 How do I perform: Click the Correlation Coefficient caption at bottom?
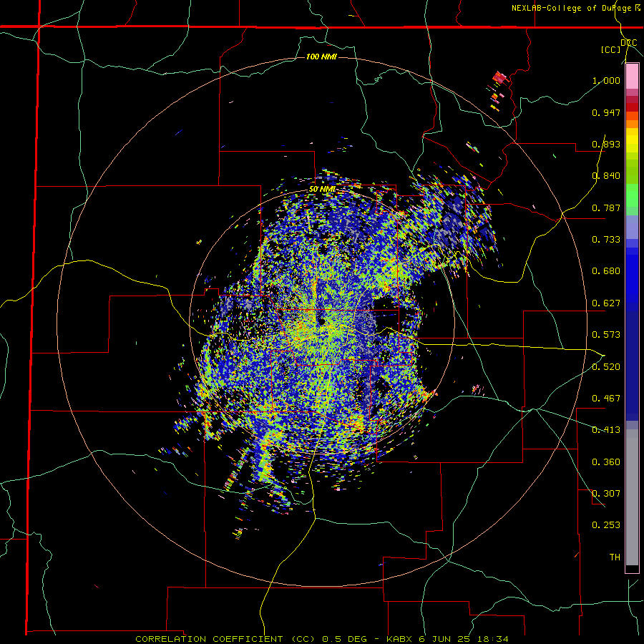(x=321, y=639)
